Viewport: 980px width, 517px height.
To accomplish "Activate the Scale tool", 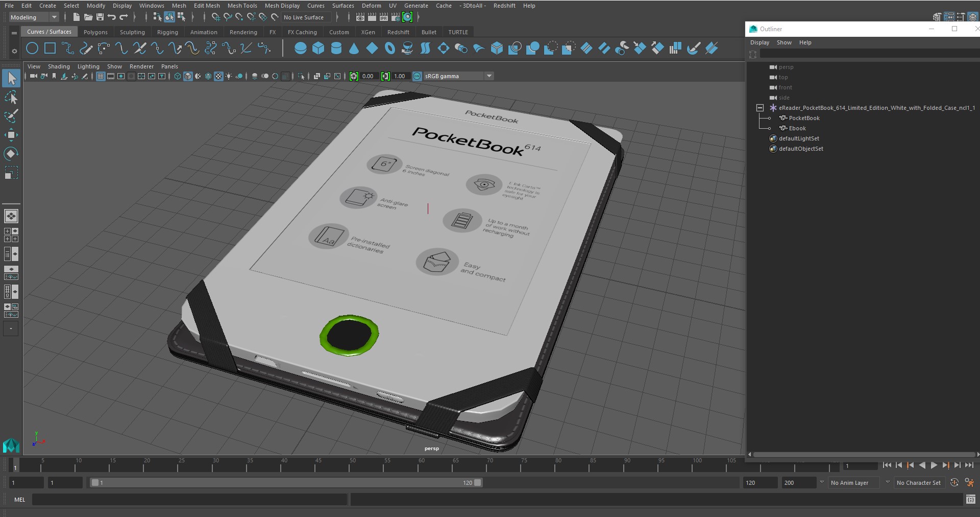I will point(11,173).
